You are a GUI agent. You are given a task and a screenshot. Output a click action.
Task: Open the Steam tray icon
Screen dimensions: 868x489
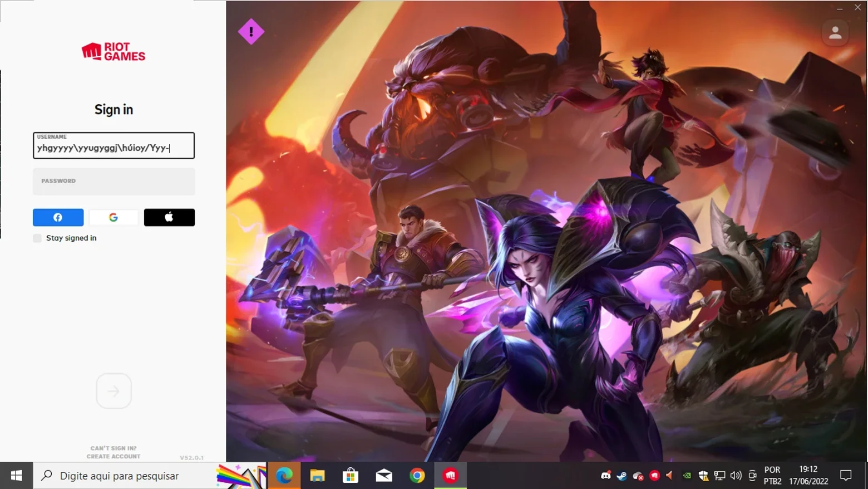(x=622, y=476)
